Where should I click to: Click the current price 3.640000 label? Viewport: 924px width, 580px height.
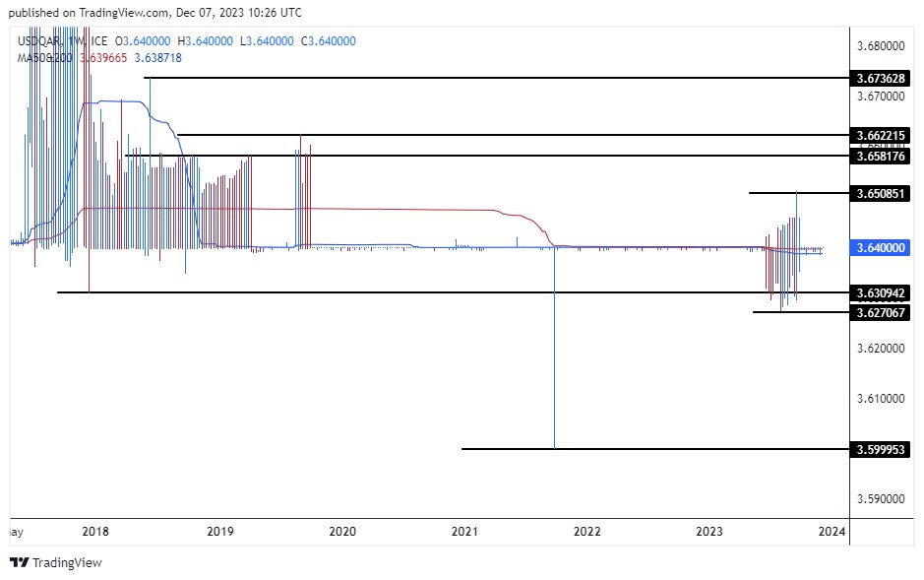coord(881,247)
